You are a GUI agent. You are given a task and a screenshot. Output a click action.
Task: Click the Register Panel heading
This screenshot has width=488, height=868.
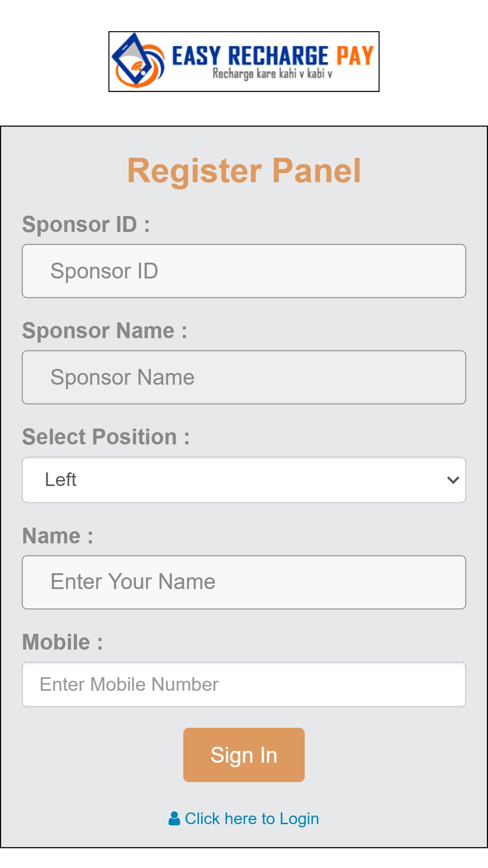tap(244, 171)
